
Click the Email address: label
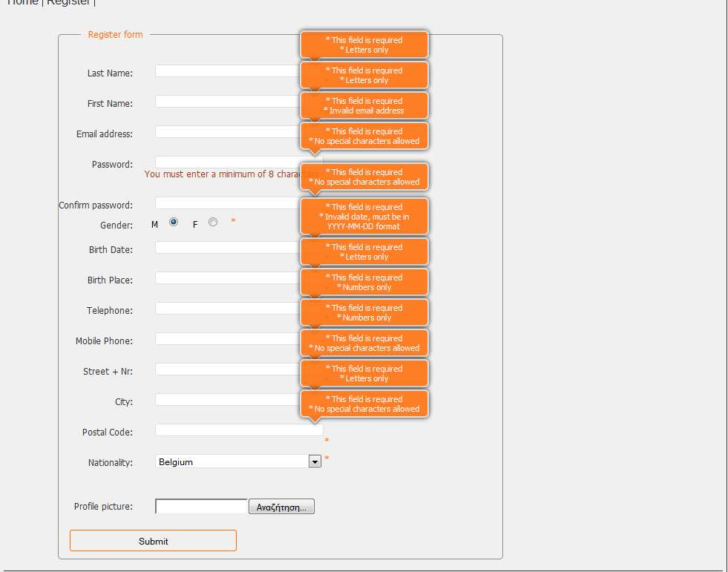coord(105,134)
